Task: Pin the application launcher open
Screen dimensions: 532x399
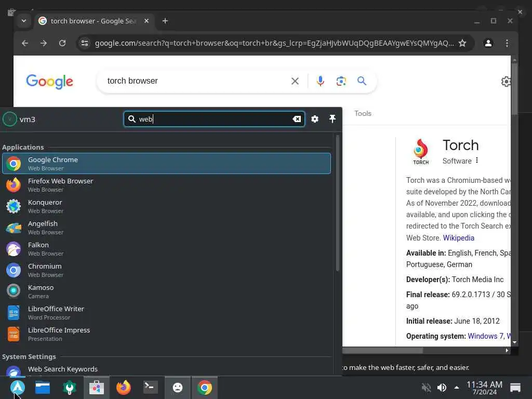Action: pos(332,119)
